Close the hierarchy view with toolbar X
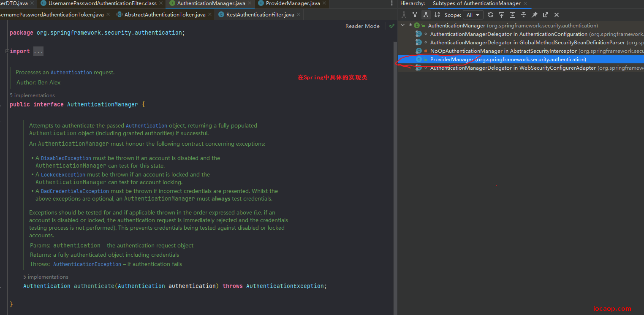Viewport: 644px width, 315px height. point(557,15)
